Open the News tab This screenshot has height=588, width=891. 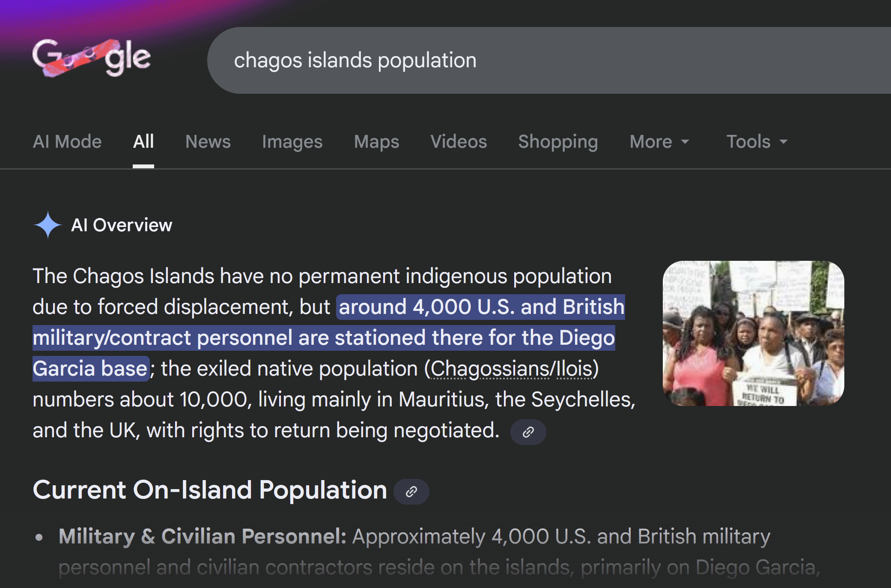(x=208, y=142)
